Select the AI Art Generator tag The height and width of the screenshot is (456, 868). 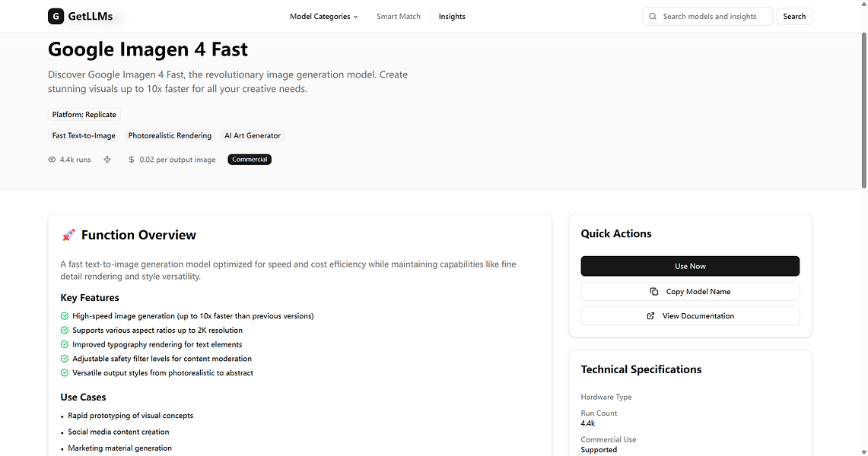tap(253, 135)
